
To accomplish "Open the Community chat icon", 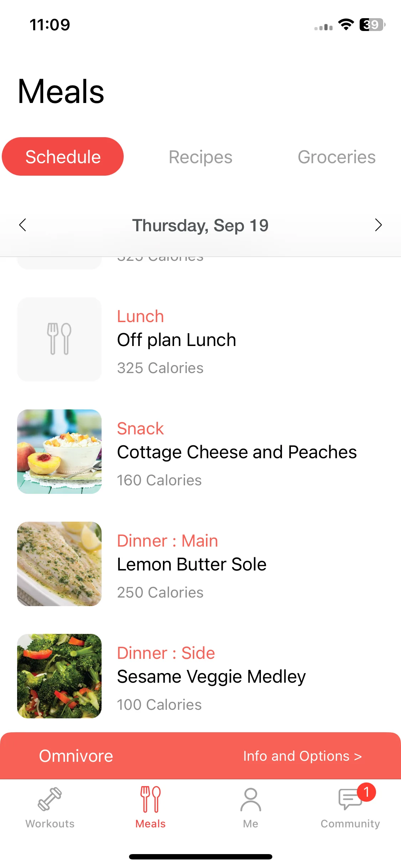I will [x=350, y=799].
